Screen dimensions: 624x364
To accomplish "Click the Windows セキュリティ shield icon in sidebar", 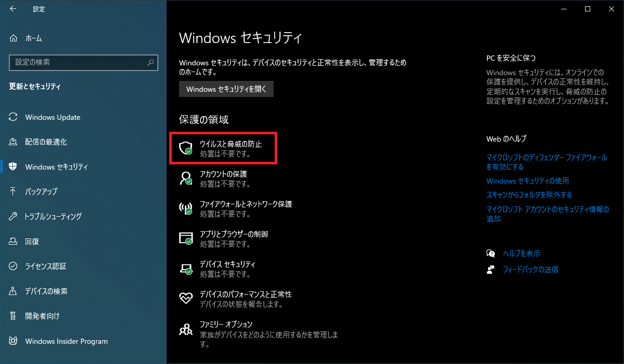I will coord(14,166).
